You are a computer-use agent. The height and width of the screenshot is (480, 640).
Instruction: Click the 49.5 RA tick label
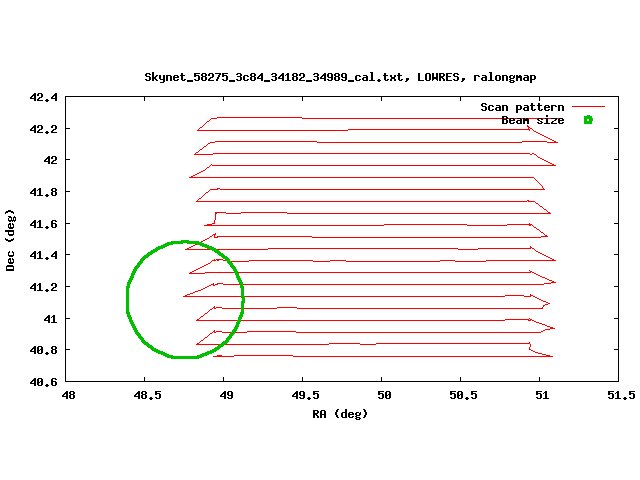point(305,395)
